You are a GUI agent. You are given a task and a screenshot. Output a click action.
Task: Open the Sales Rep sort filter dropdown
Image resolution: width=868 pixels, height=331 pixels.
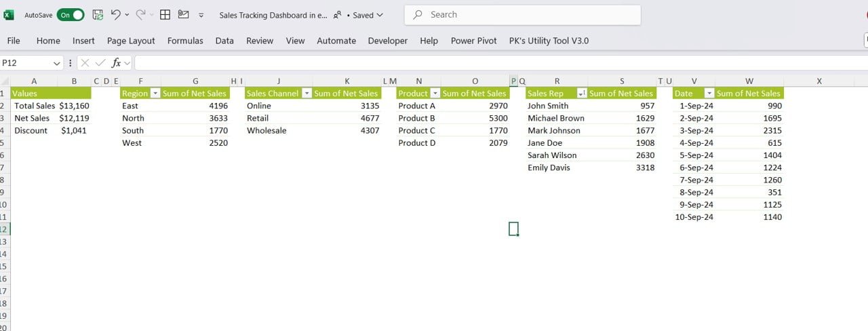tap(581, 94)
